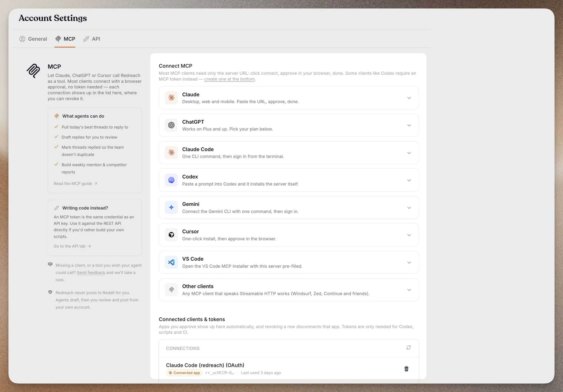Click the Writing code instead plug icon
This screenshot has width=563, height=392.
coord(57,208)
